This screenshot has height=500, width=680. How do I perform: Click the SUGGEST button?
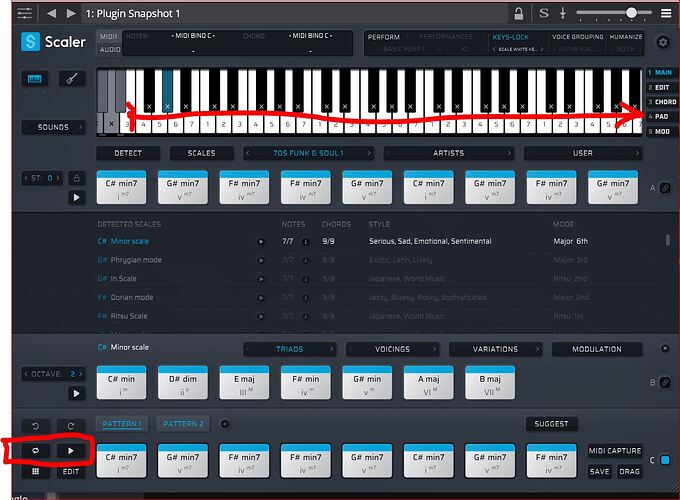[551, 424]
